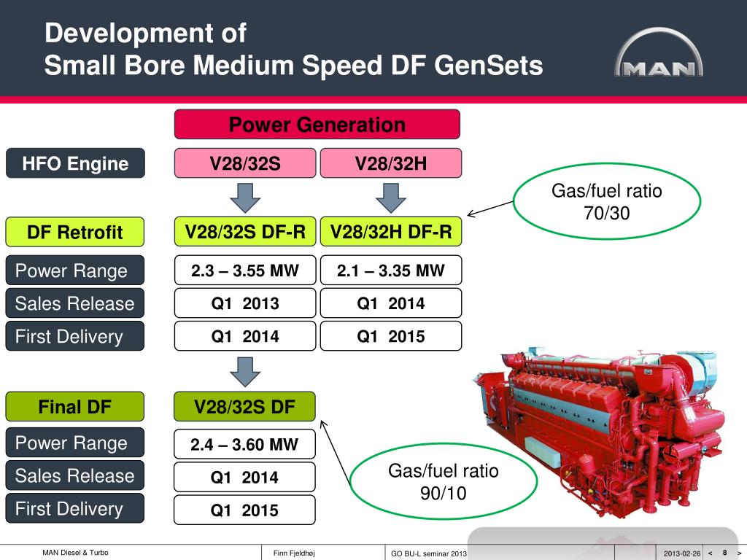Click the V28/32S DF box
This screenshot has height=560, width=747.
[x=244, y=407]
